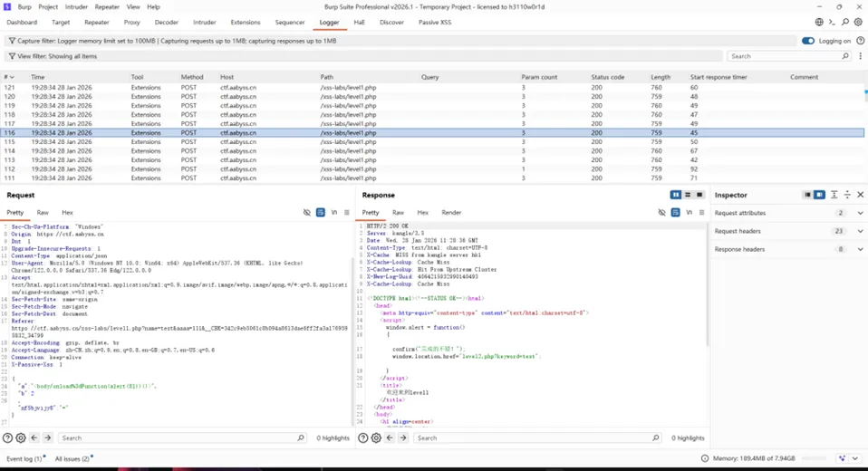Open the Project menu
This screenshot has height=471, width=868.
tap(48, 7)
